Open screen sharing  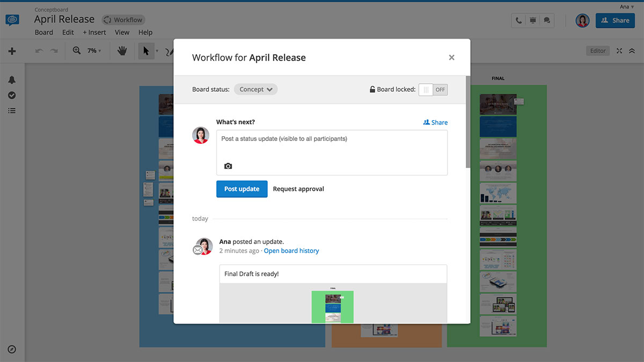pyautogui.click(x=532, y=20)
